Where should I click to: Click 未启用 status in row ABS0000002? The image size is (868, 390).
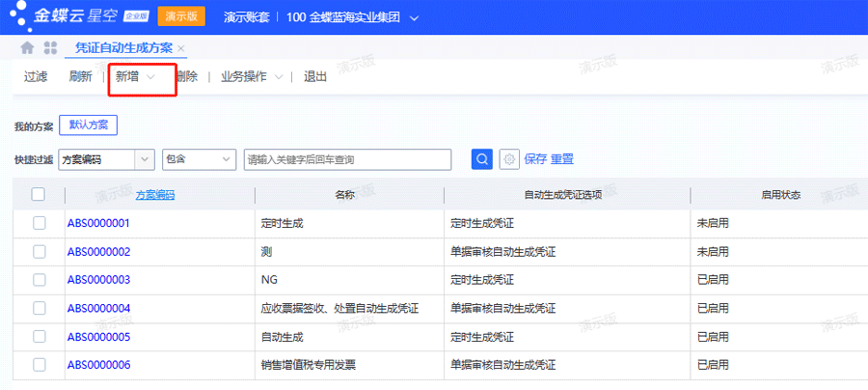[x=713, y=252]
